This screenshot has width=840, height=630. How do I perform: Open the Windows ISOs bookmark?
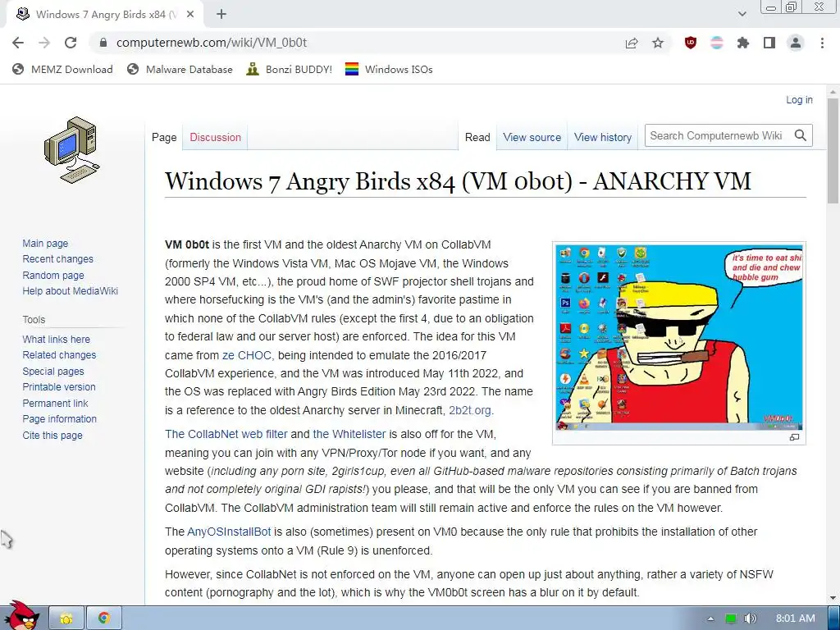[389, 69]
